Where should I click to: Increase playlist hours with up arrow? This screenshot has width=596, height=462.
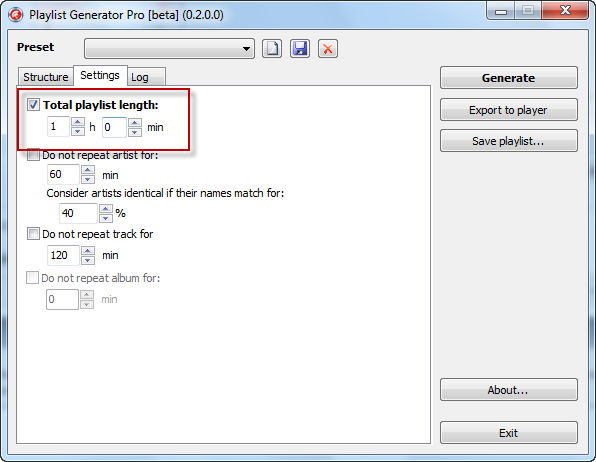coord(78,122)
